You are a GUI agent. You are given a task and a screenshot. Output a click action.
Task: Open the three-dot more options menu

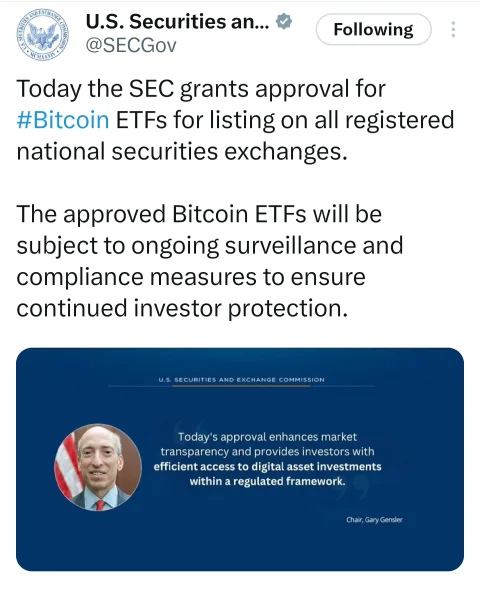tap(453, 29)
